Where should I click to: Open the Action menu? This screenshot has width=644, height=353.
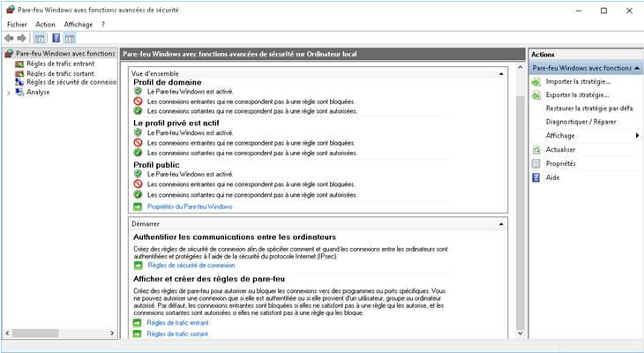click(45, 24)
